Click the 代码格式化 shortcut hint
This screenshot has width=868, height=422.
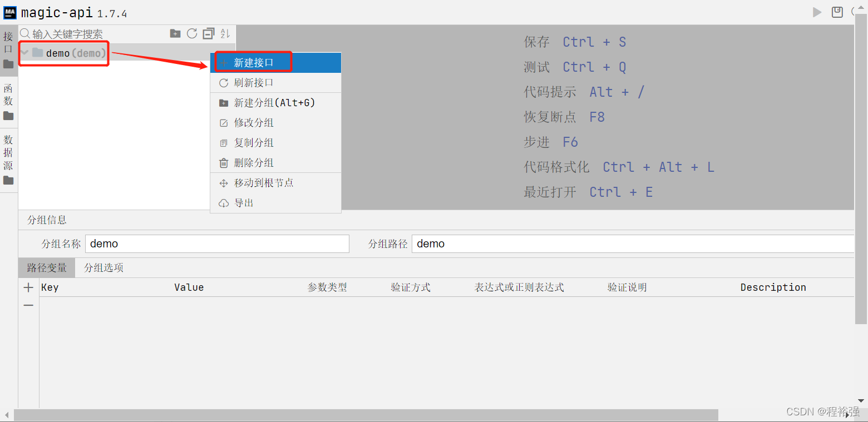click(619, 167)
